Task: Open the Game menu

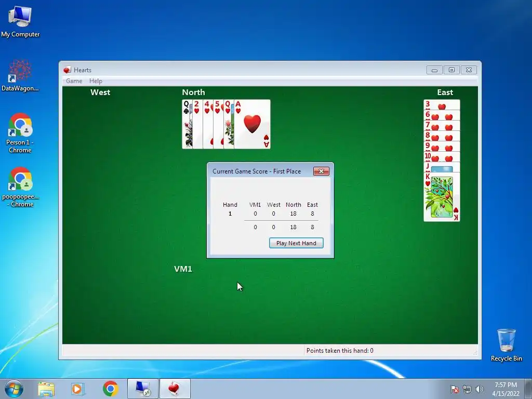Action: 74,81
